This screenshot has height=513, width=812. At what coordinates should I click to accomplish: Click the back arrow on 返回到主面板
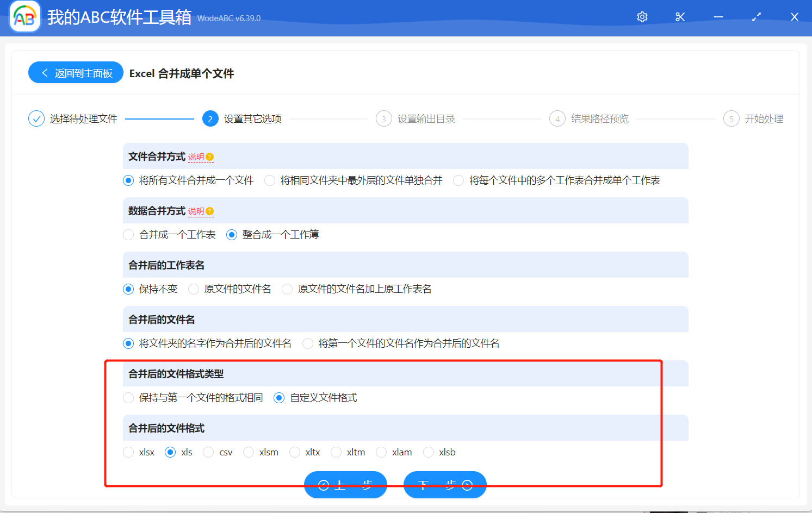46,72
